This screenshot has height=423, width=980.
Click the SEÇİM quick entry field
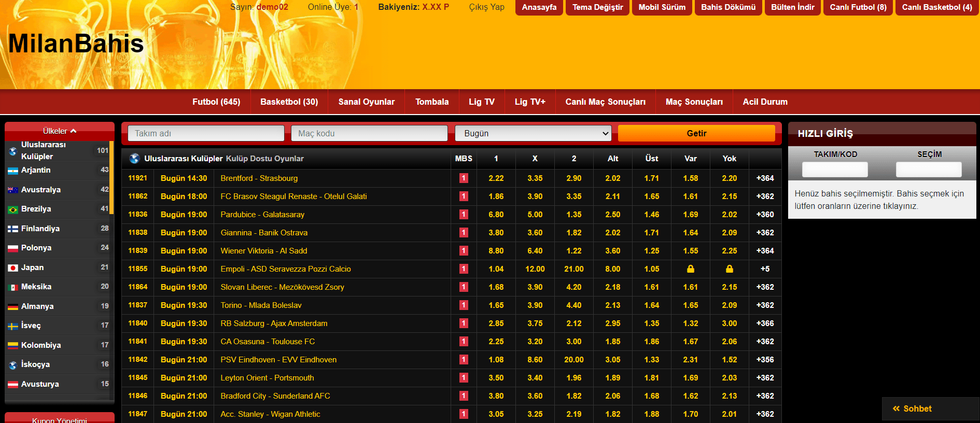[929, 170]
